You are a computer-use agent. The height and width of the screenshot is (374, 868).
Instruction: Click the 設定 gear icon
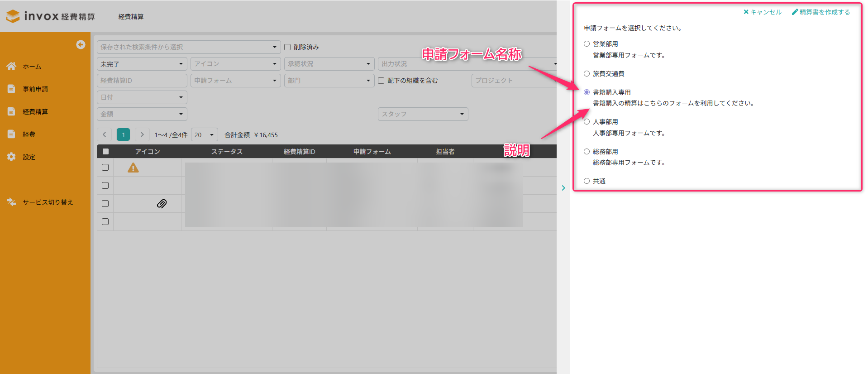pyautogui.click(x=11, y=157)
